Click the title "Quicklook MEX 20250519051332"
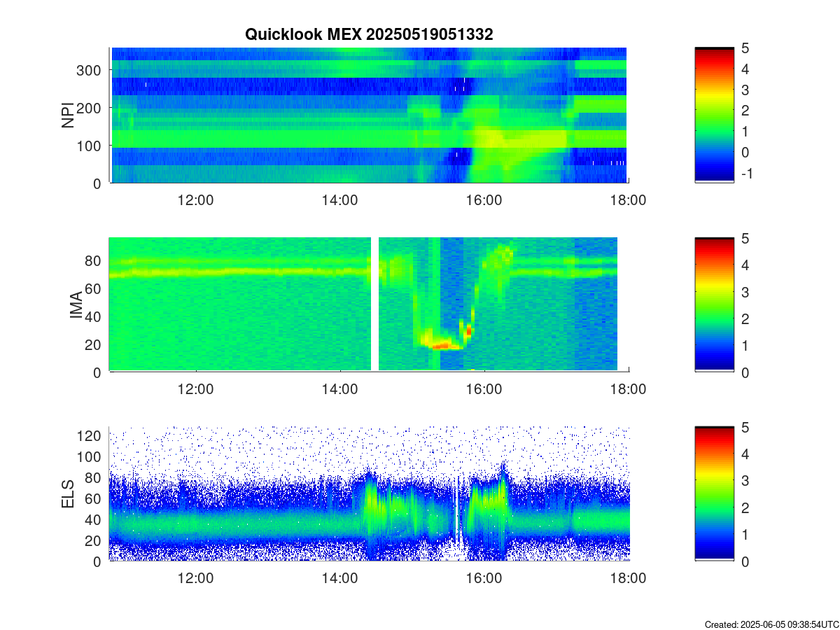This screenshot has width=840, height=630. pos(369,34)
